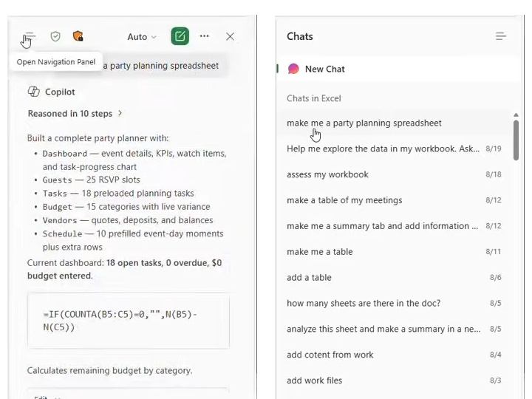This screenshot has height=399, width=532.
Task: Click the green shield icon
Action: click(55, 36)
